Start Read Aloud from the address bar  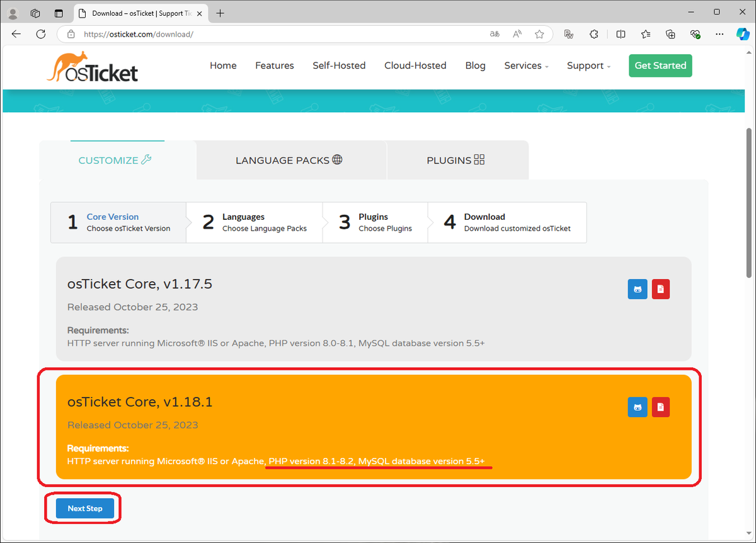(517, 34)
